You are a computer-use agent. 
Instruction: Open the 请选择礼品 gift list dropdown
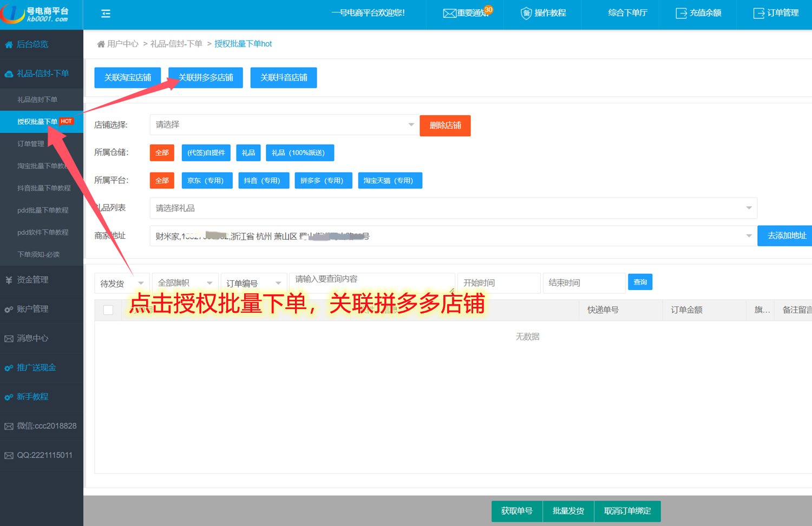453,208
